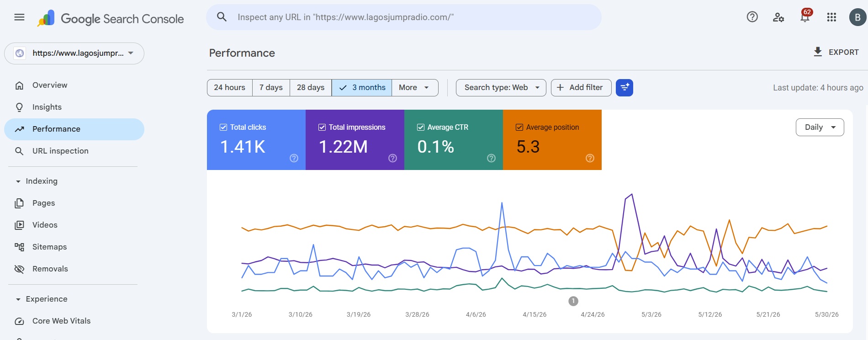Click help icon on Total impressions card
Screen dimensions: 868x340
coord(393,158)
